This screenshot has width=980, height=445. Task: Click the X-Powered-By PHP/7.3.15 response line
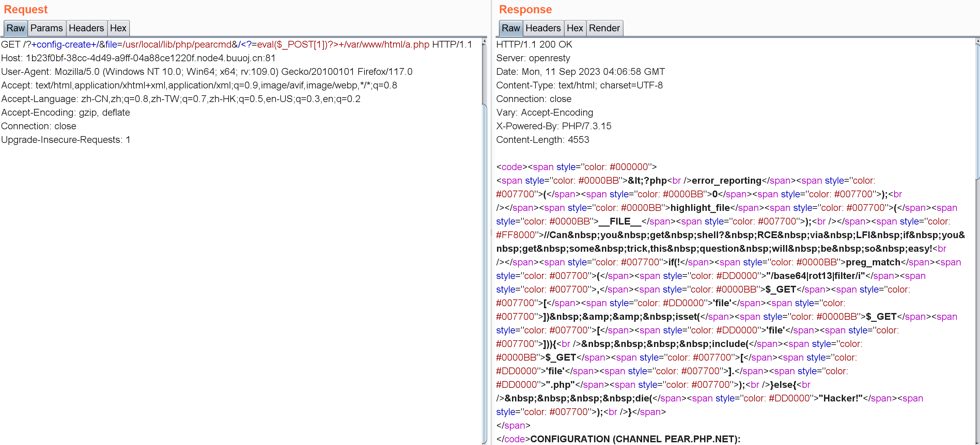click(x=553, y=126)
